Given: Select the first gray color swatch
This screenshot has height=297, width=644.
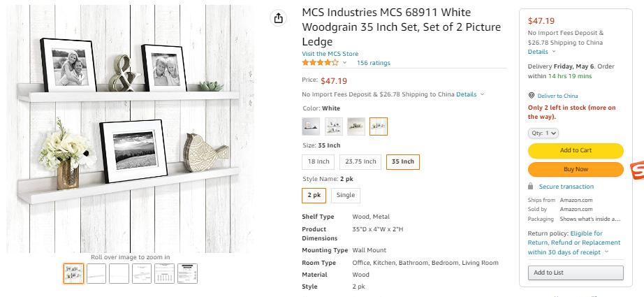Looking at the screenshot, I should tap(312, 126).
